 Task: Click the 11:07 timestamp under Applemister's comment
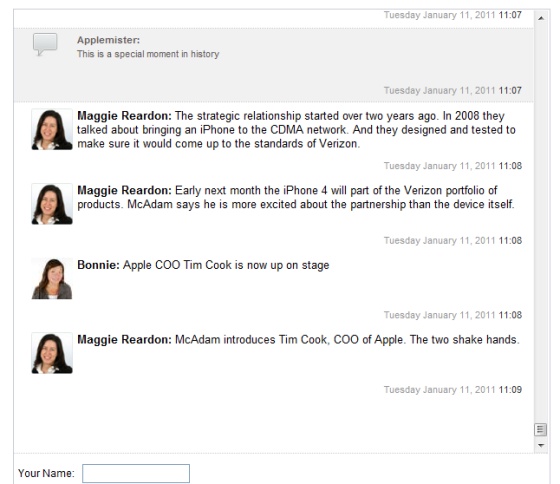coord(453,90)
